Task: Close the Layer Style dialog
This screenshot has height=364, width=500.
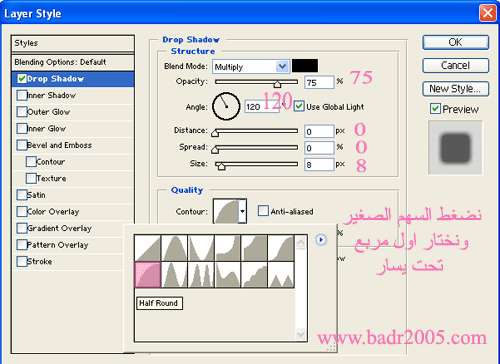Action: pyautogui.click(x=487, y=13)
